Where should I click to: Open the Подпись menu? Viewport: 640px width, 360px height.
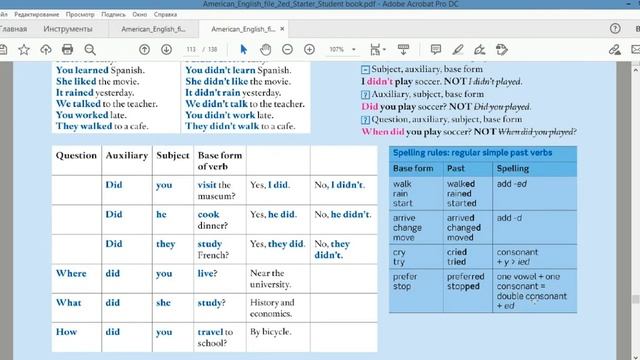(x=113, y=14)
